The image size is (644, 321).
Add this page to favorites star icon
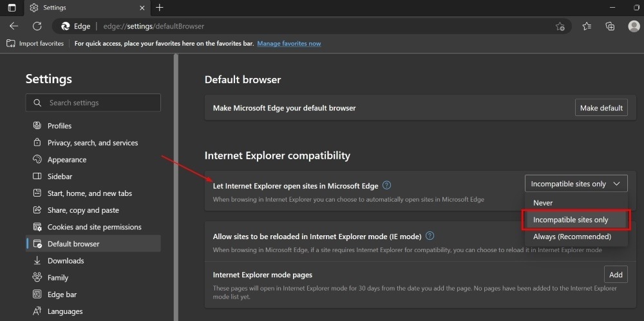pos(560,26)
